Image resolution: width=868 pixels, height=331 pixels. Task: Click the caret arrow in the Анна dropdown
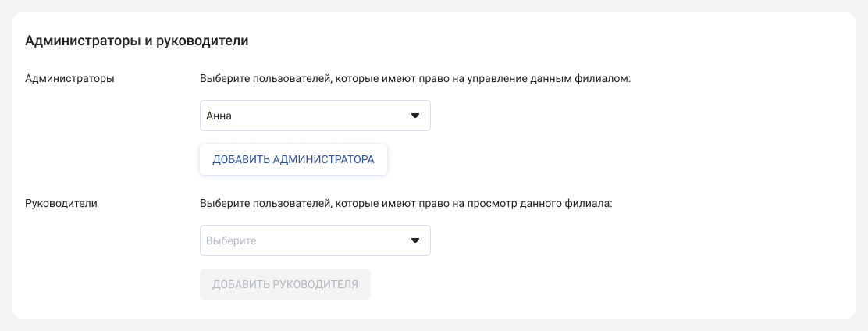tap(415, 116)
